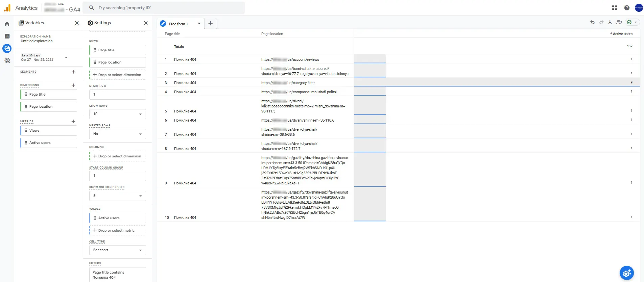Open the Home icon in left sidebar
This screenshot has width=644, height=282.
7,24
